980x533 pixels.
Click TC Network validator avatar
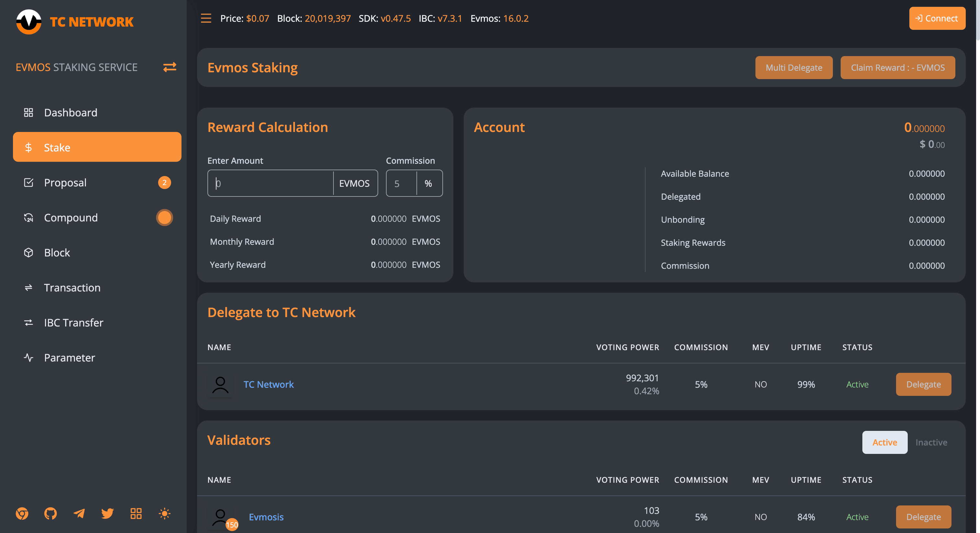pyautogui.click(x=220, y=385)
